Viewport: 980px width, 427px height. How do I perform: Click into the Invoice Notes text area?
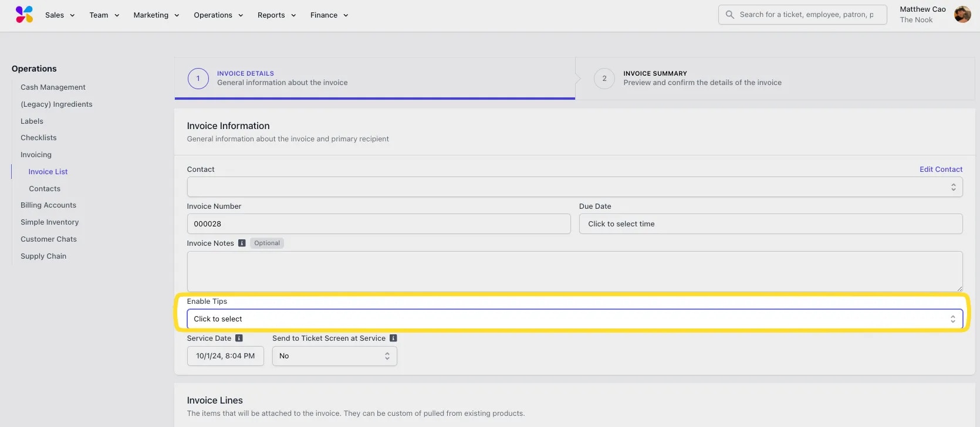point(575,271)
